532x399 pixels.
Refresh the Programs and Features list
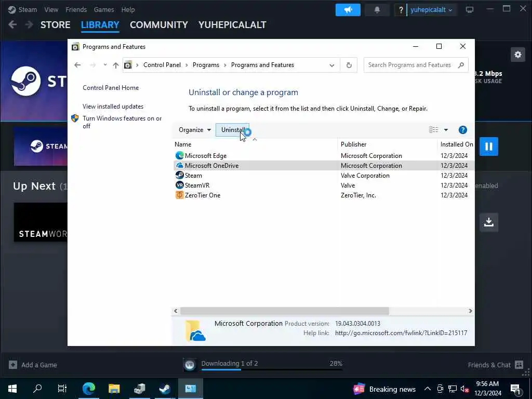click(349, 65)
